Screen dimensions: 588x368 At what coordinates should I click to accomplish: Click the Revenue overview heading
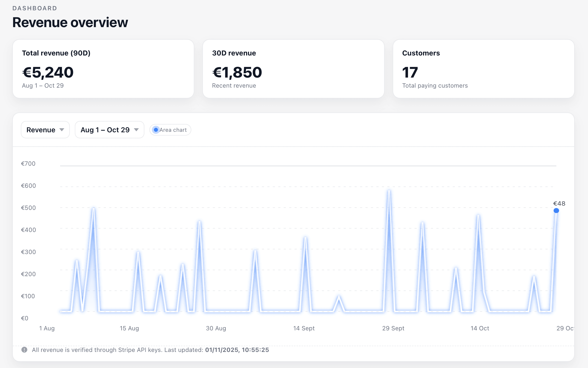point(70,22)
